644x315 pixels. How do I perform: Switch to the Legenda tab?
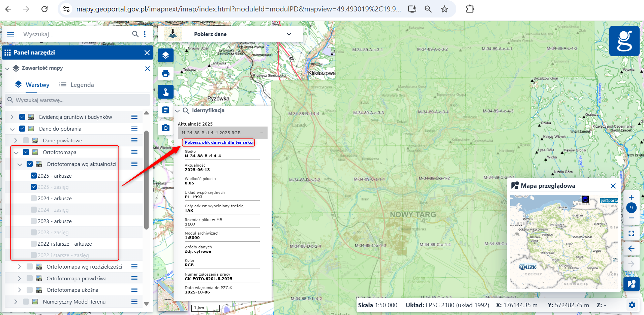coord(77,85)
